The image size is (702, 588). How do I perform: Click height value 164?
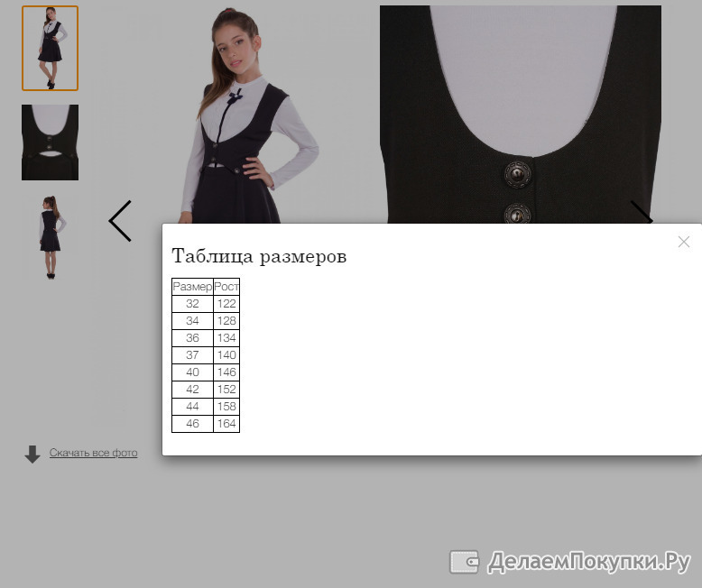tap(226, 424)
